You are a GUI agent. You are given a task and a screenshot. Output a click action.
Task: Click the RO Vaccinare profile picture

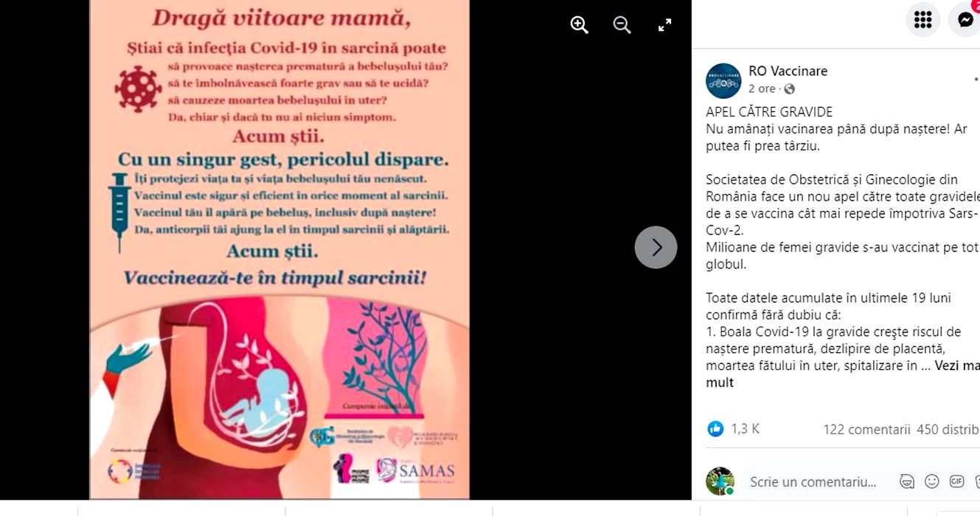(x=723, y=80)
